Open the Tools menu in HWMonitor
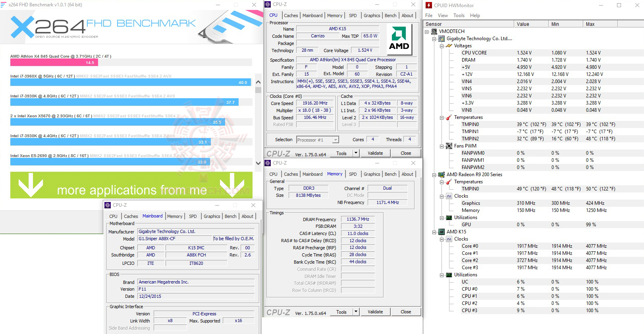The height and width of the screenshot is (334, 644). tap(459, 16)
